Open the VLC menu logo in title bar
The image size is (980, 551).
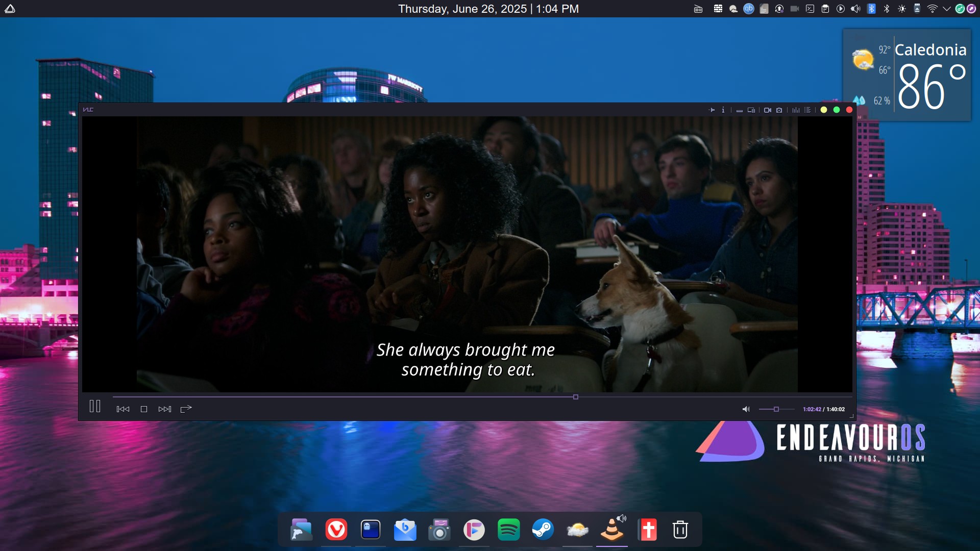(88, 110)
